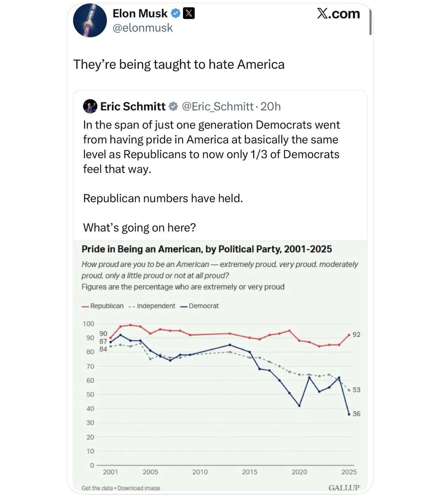Click the verified badge next to Eric Schmitt
The height and width of the screenshot is (500, 448).
pyautogui.click(x=173, y=106)
